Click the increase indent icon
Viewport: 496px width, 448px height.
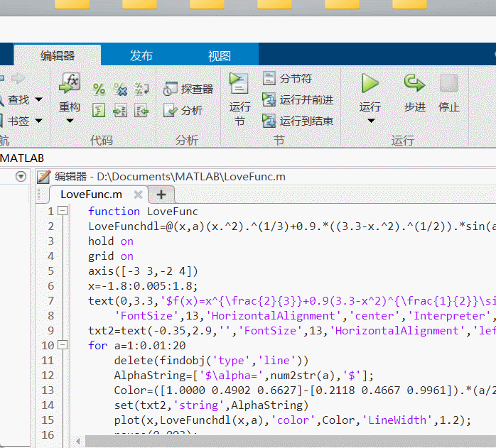[x=120, y=111]
